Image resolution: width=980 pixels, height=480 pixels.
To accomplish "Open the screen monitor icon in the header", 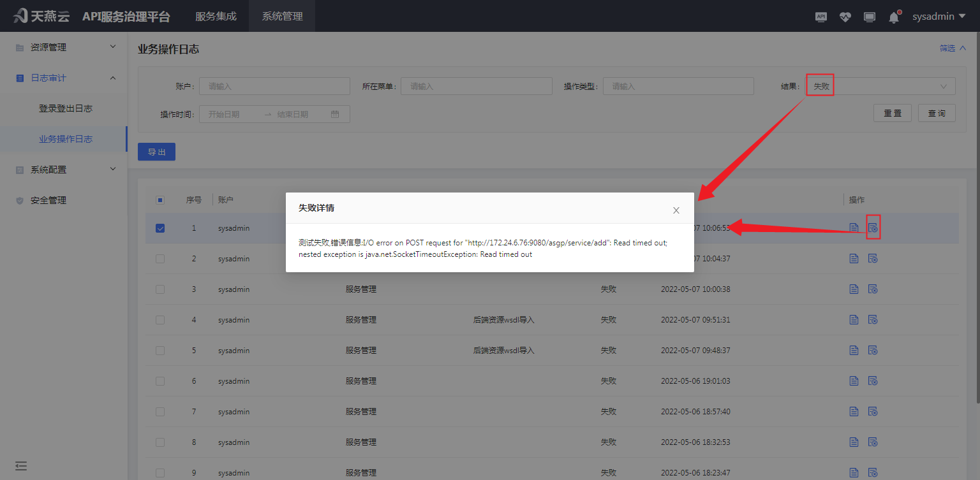I will tap(869, 17).
